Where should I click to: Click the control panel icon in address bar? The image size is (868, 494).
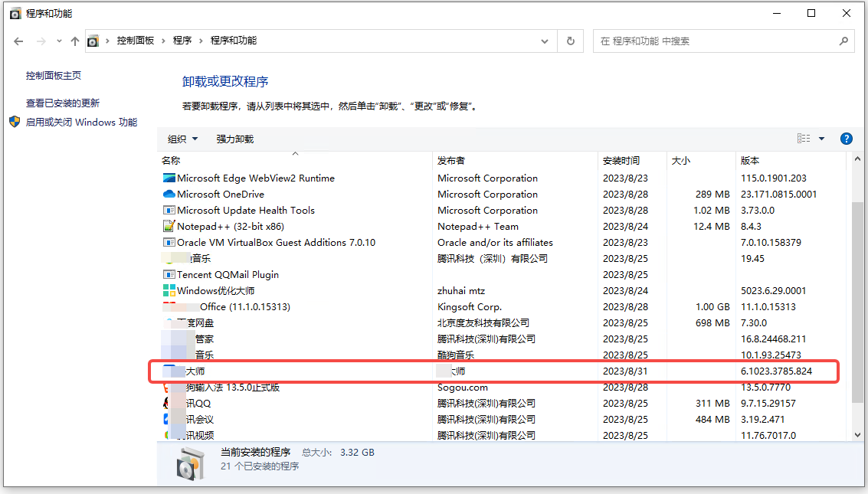pyautogui.click(x=93, y=41)
